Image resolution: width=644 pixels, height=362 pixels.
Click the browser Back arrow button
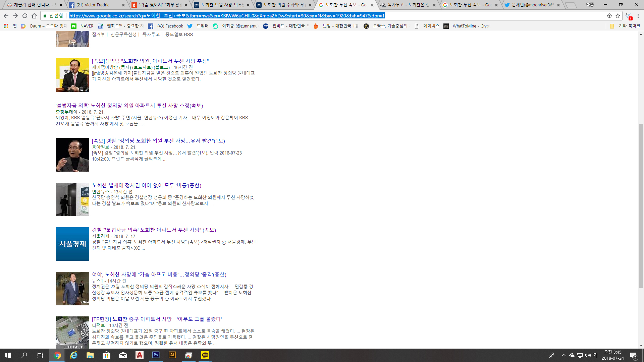[x=6, y=16]
